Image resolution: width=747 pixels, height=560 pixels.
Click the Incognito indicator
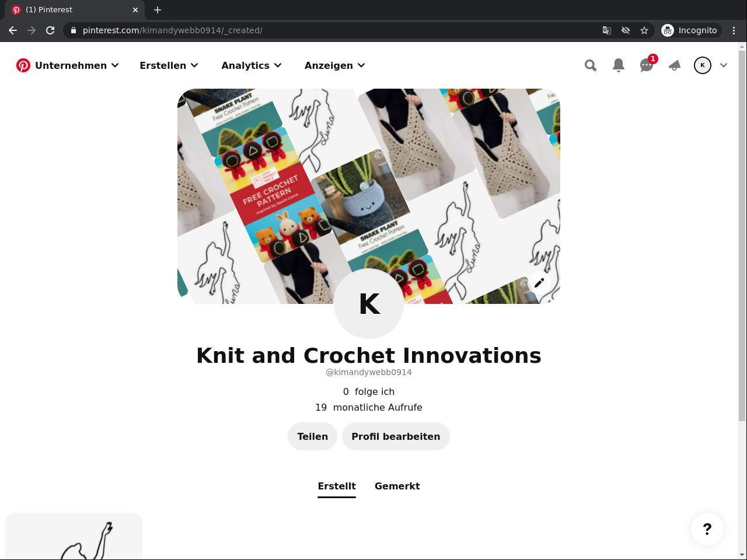pos(691,30)
